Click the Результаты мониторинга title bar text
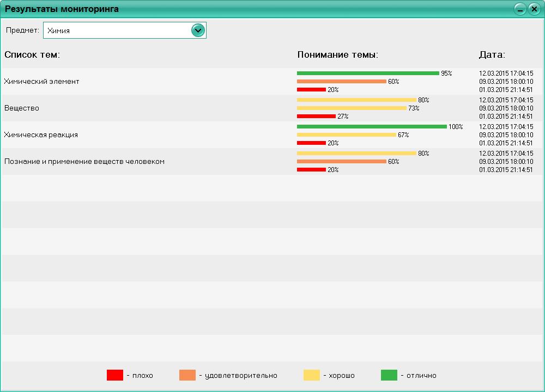 pyautogui.click(x=62, y=9)
